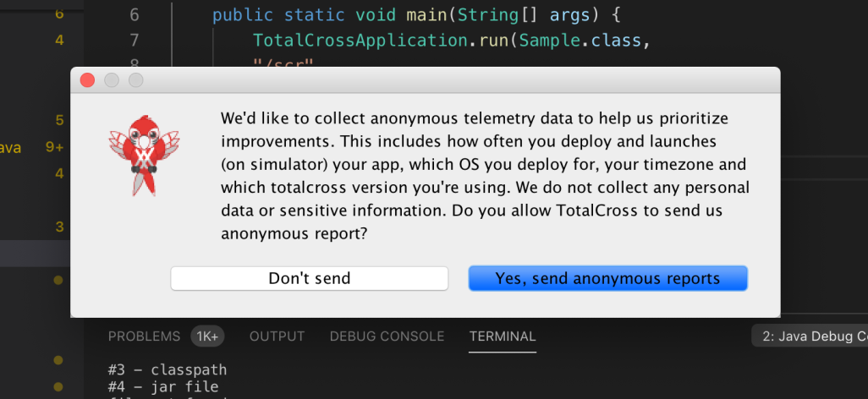
Task: Click the 1K+ problems count badge
Action: (207, 336)
